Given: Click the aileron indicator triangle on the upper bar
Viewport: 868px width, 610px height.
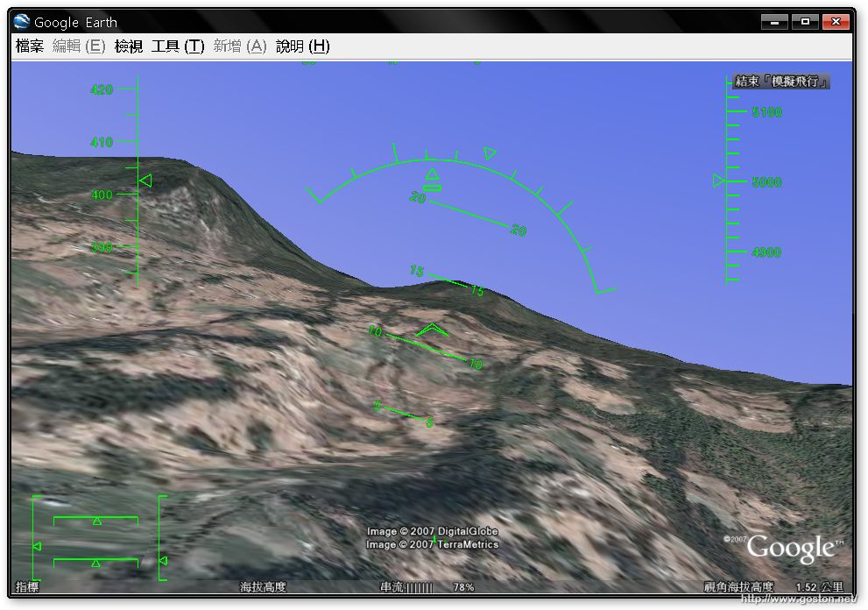Looking at the screenshot, I should coord(97,521).
